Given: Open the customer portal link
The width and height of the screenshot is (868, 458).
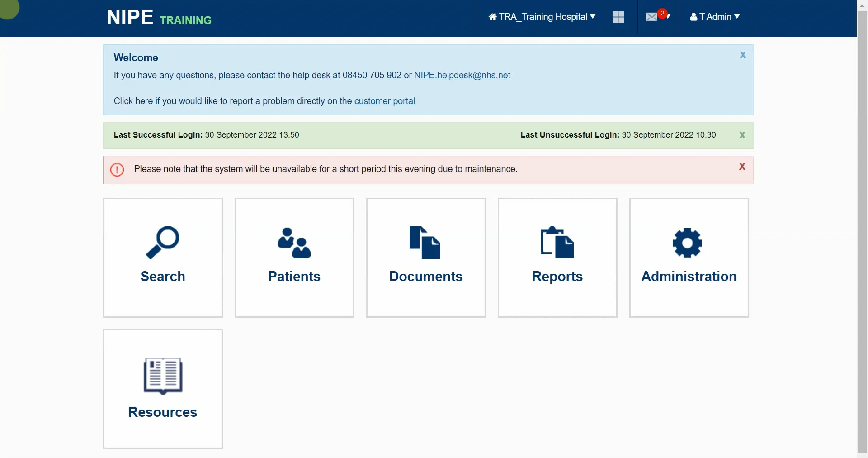Looking at the screenshot, I should (x=384, y=101).
